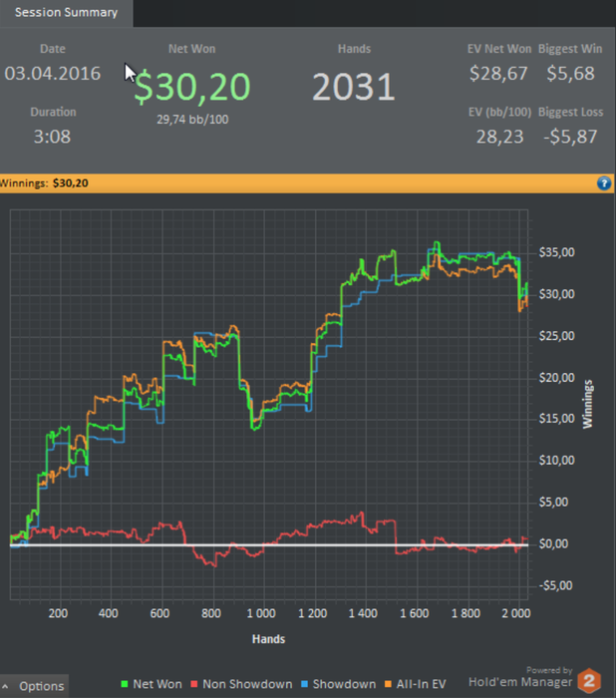This screenshot has width=616, height=698.
Task: Click the Biggest Loss header label
Action: [570, 112]
